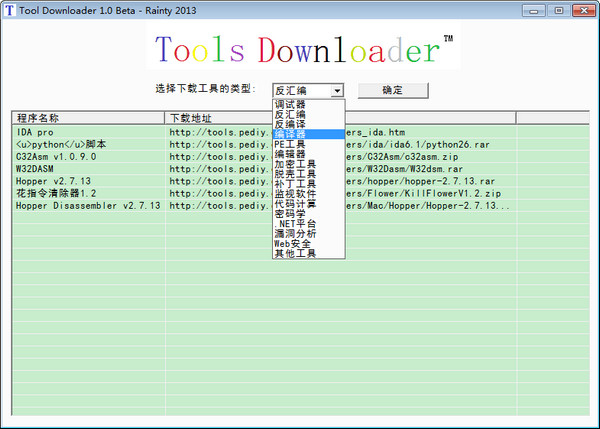Select 监视软件 list entry
Viewport: 600px width, 429px height.
[295, 194]
